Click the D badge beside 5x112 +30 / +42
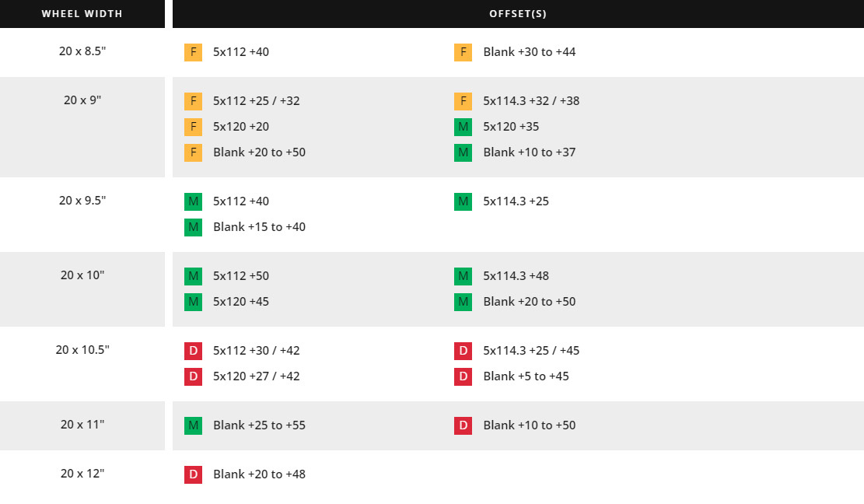Screen dimensions: 864x504 tap(193, 351)
